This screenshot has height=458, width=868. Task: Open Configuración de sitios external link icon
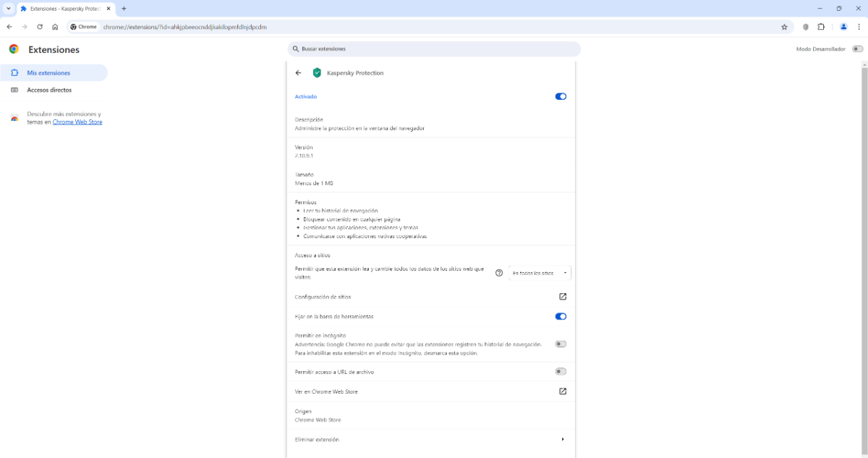pyautogui.click(x=563, y=297)
